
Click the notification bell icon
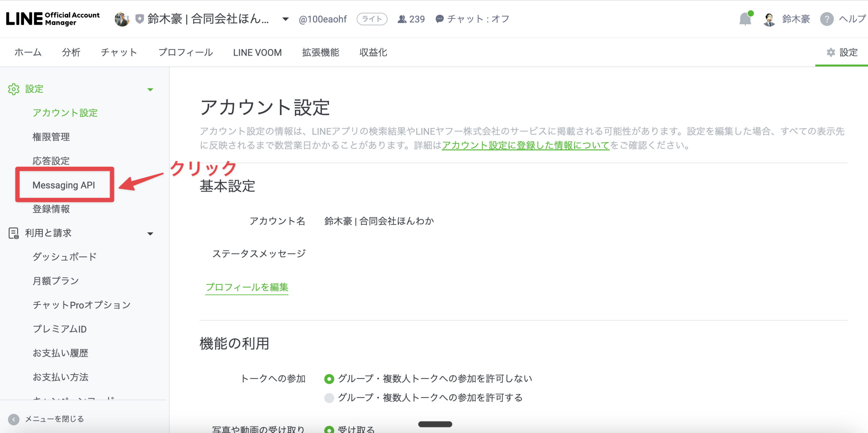745,19
